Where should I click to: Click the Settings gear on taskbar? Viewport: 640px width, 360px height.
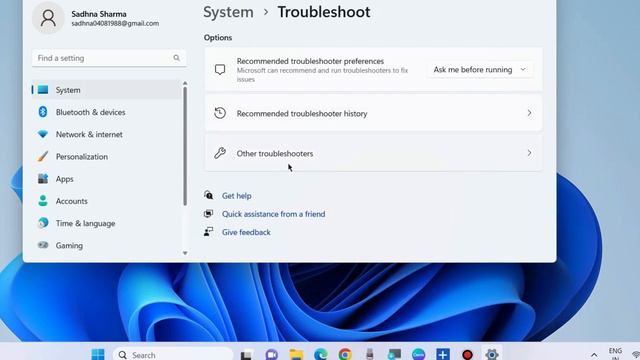[492, 354]
